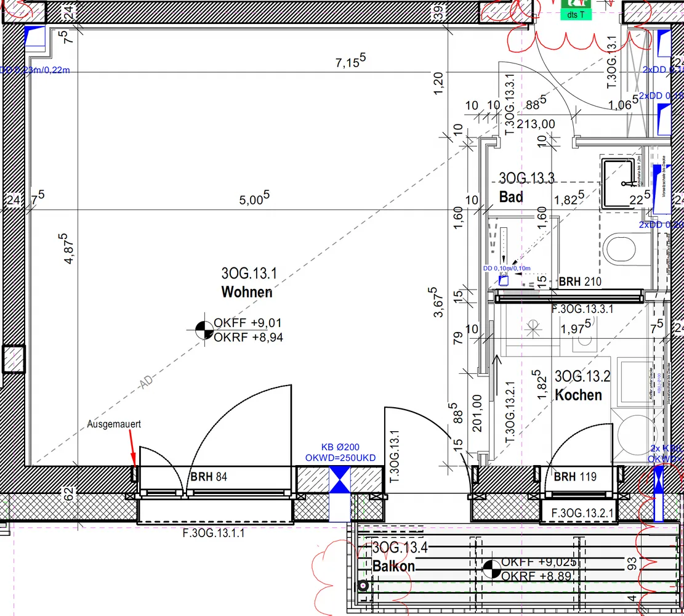Screen dimensions: 684x616
Task: Click the '3OG.13.2 Kochen' room label
Action: tap(582, 385)
